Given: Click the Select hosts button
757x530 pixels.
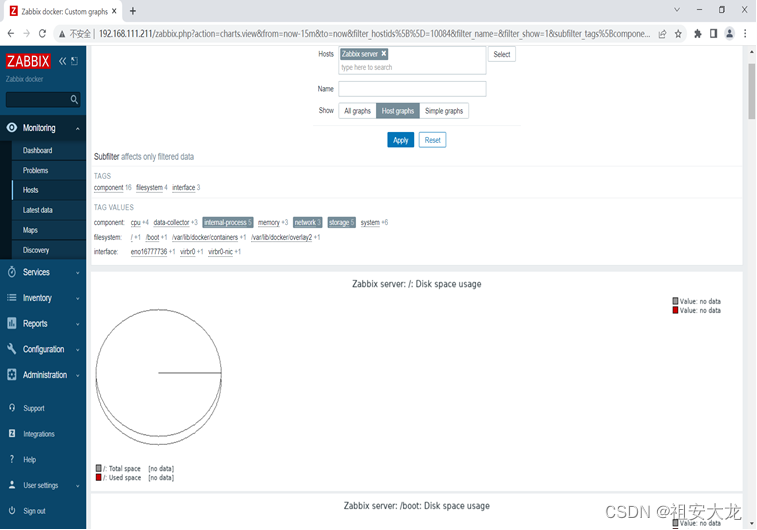Looking at the screenshot, I should [502, 54].
